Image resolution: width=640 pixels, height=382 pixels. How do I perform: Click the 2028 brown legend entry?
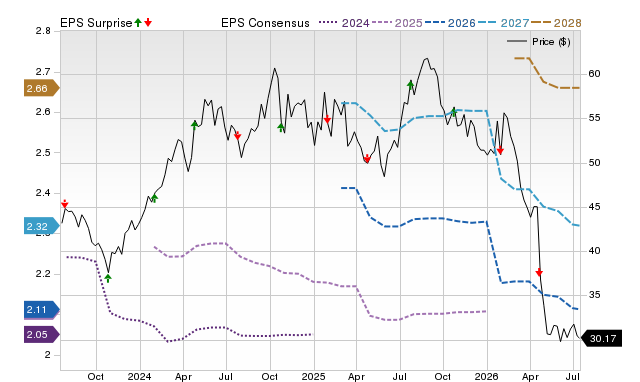(x=556, y=23)
